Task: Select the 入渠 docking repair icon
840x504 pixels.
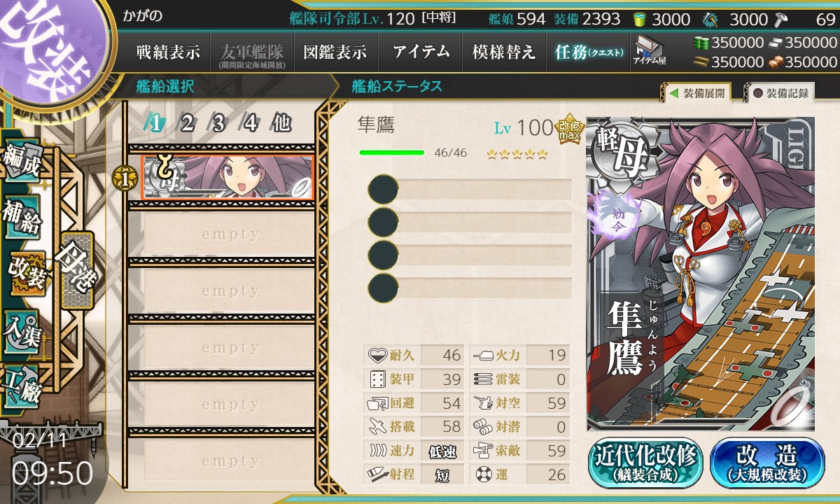Action: (x=22, y=330)
